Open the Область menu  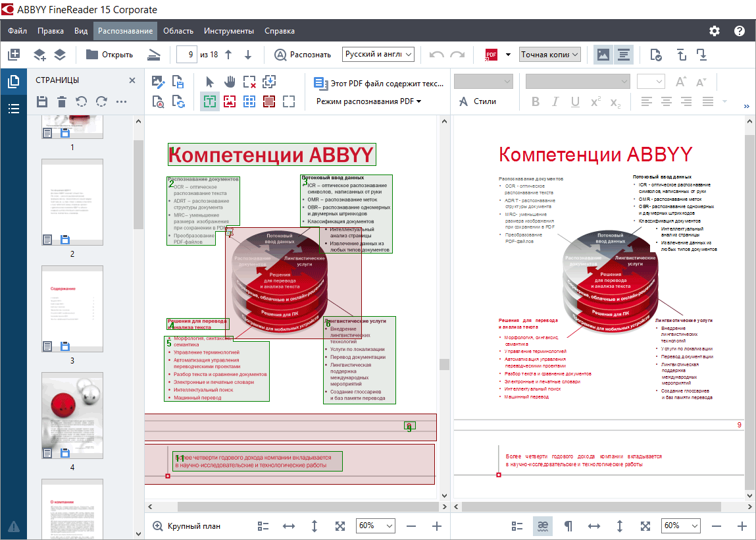(178, 31)
